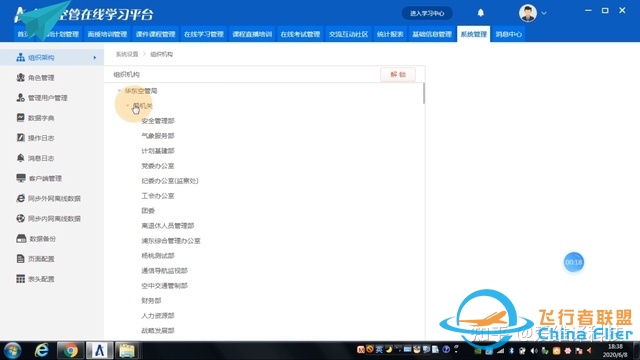Open the user account dropdown arrow
Viewport: 640px width, 360px height.
[544, 13]
